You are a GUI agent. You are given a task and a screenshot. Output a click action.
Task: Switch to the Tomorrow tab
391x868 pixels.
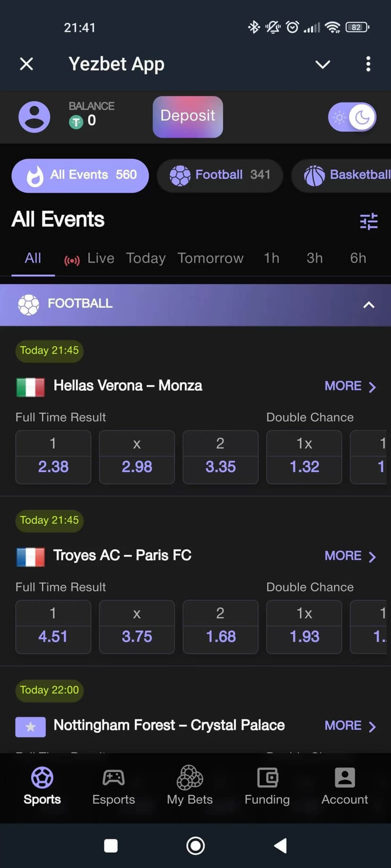(211, 259)
